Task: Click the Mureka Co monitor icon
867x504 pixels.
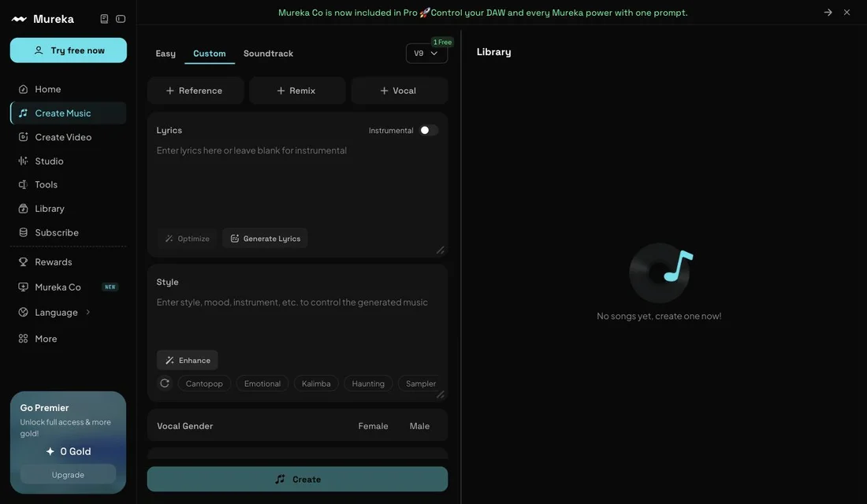Action: click(x=23, y=287)
